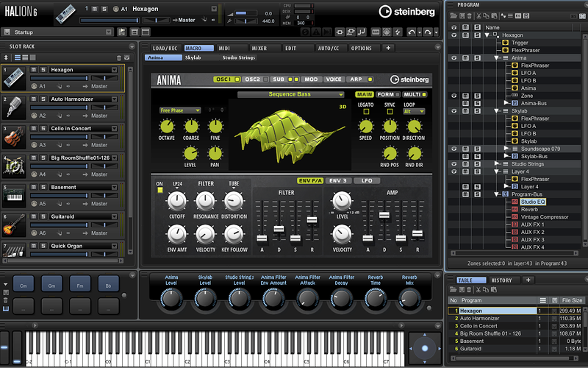The width and height of the screenshot is (588, 368).
Task: Click the redo arrow in top toolbar
Action: [x=428, y=32]
